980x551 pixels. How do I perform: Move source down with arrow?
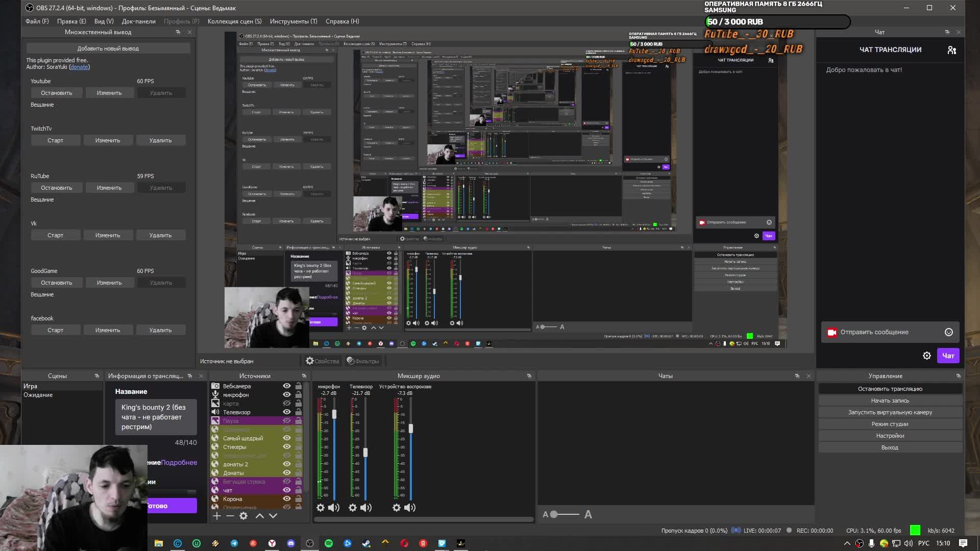(x=273, y=516)
